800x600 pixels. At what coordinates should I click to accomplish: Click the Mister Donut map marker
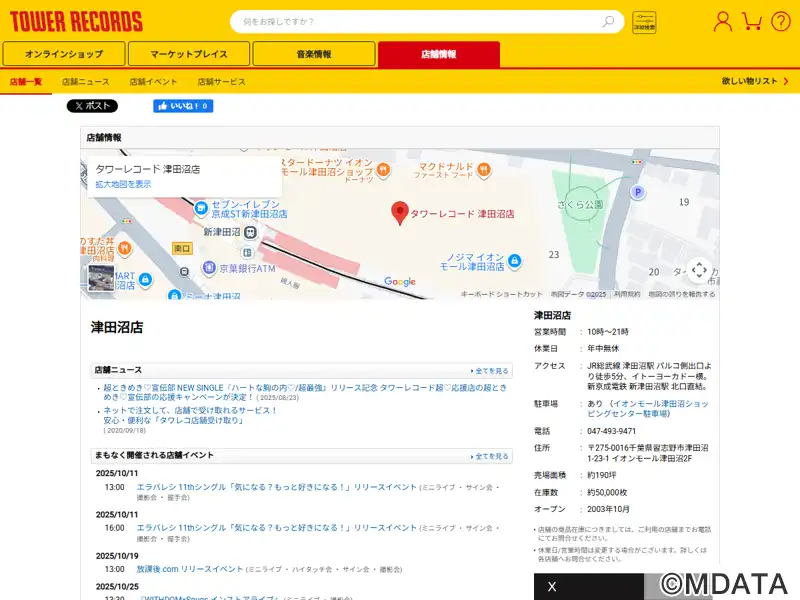point(383,169)
